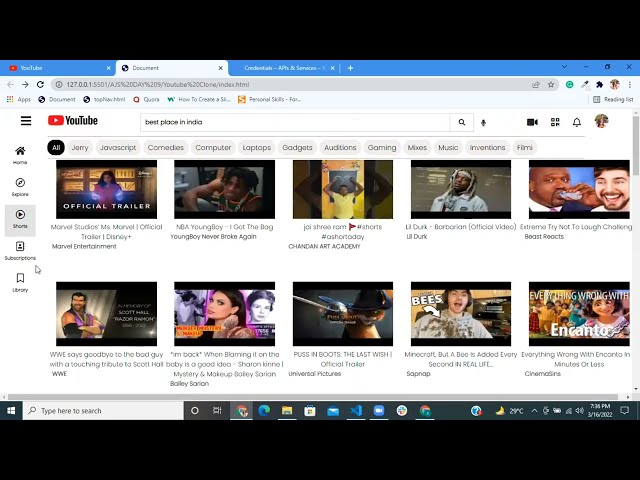640x480 pixels.
Task: Select the Auditions category chip
Action: click(x=340, y=147)
